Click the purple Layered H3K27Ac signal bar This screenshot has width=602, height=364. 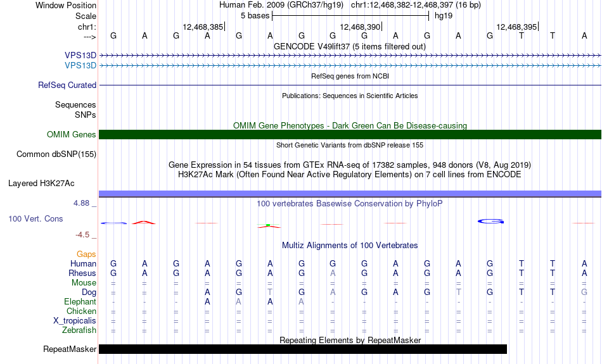tap(350, 194)
